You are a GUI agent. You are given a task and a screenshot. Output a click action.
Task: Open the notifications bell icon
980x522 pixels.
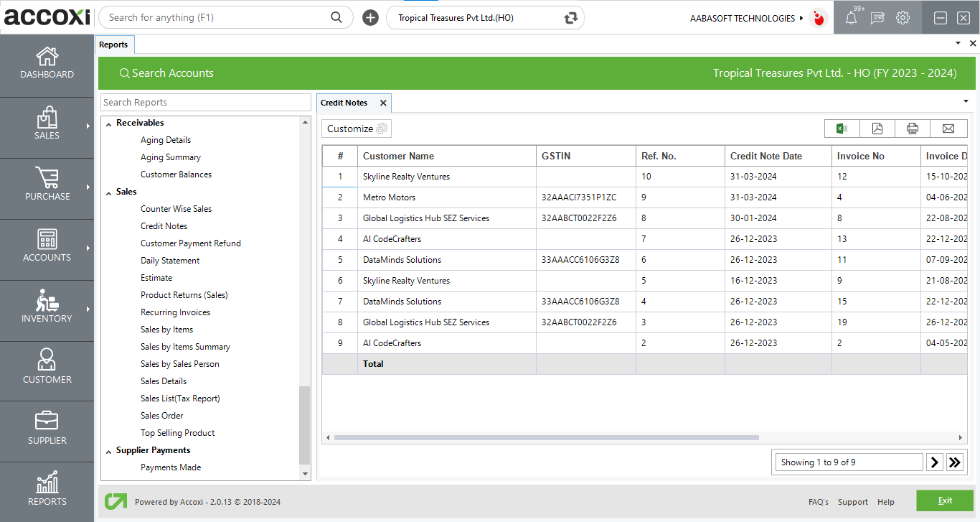coord(851,18)
